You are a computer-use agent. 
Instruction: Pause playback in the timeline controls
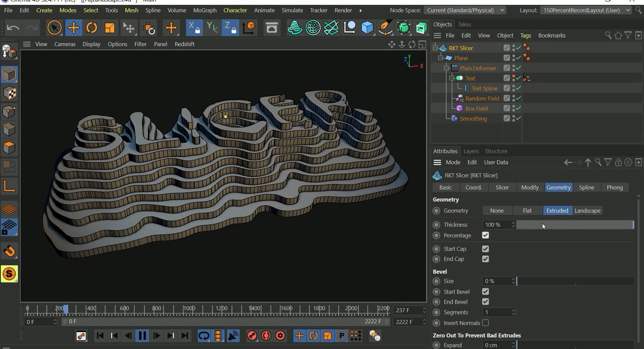tap(142, 336)
